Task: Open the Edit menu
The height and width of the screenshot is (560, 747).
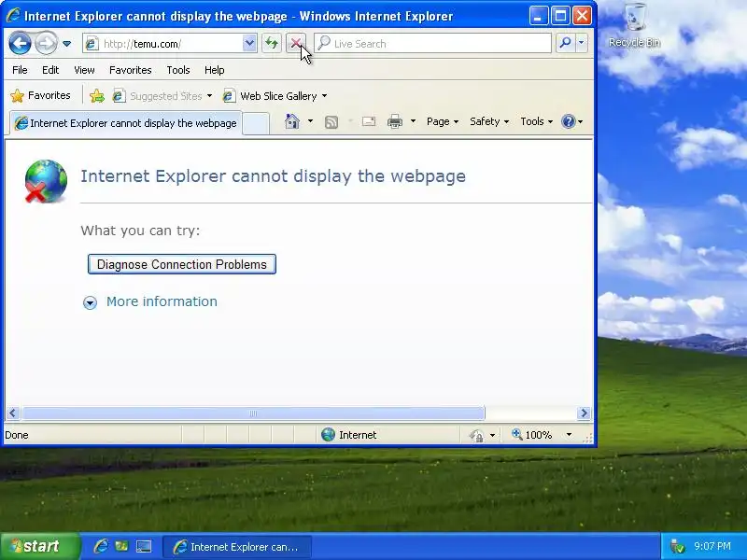Action: [50, 70]
